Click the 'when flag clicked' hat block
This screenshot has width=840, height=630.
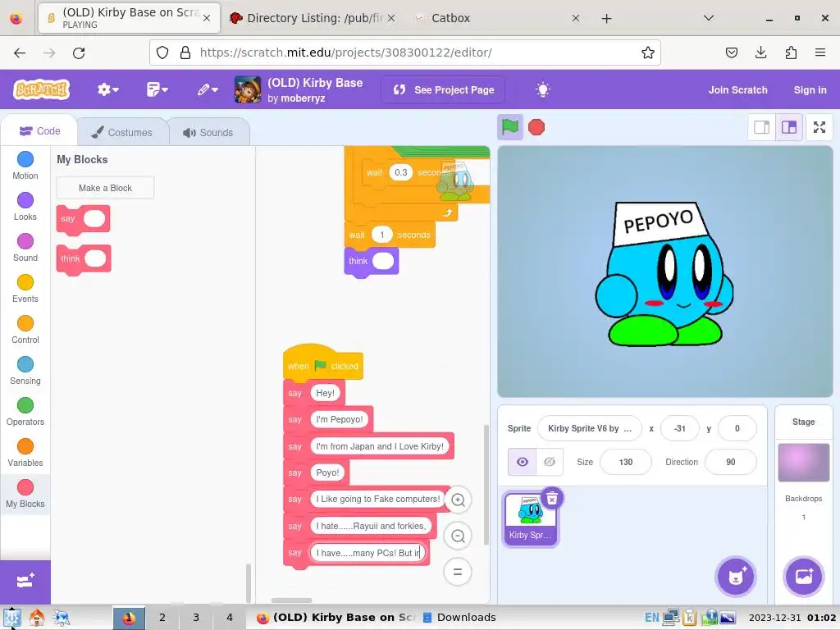point(323,363)
